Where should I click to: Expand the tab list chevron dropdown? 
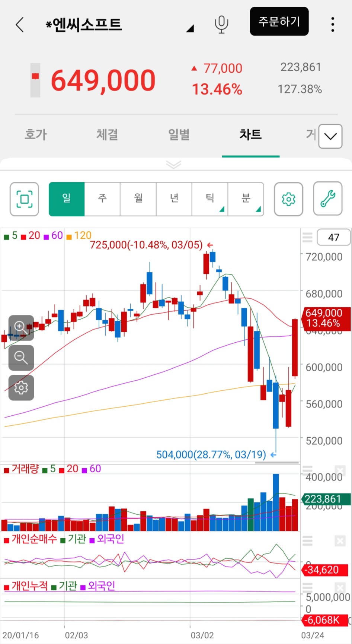click(330, 136)
